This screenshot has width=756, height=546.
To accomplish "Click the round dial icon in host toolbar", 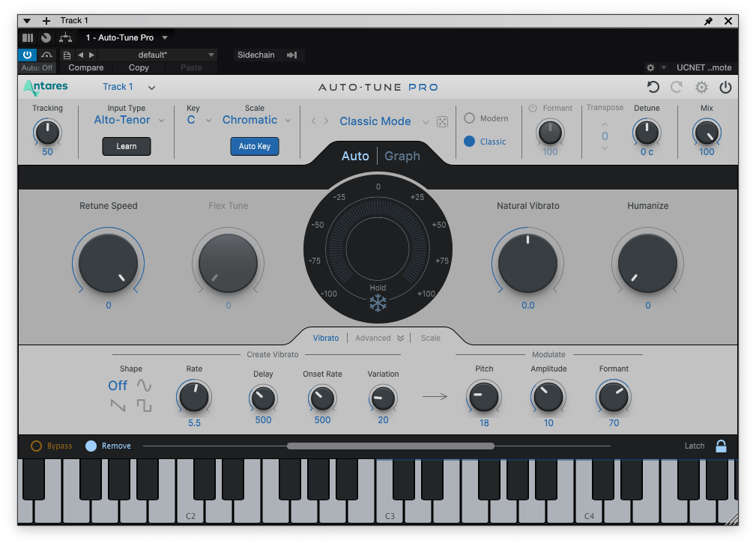I will point(46,37).
